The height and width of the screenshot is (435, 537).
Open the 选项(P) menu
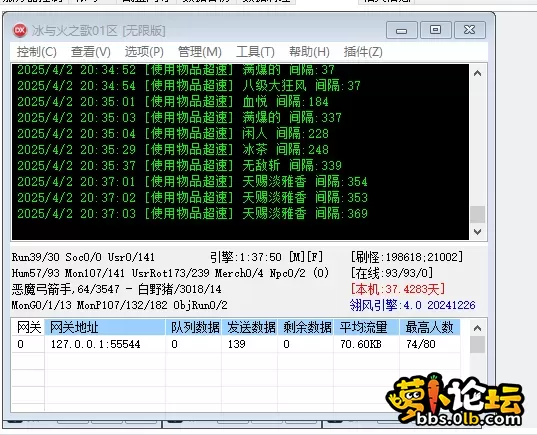[144, 52]
